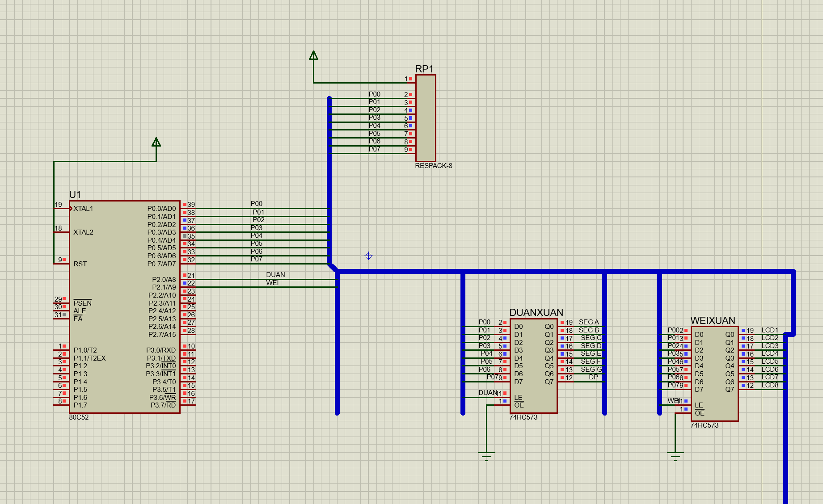Select pin 1 of the RP1 resistor pack

(x=406, y=79)
